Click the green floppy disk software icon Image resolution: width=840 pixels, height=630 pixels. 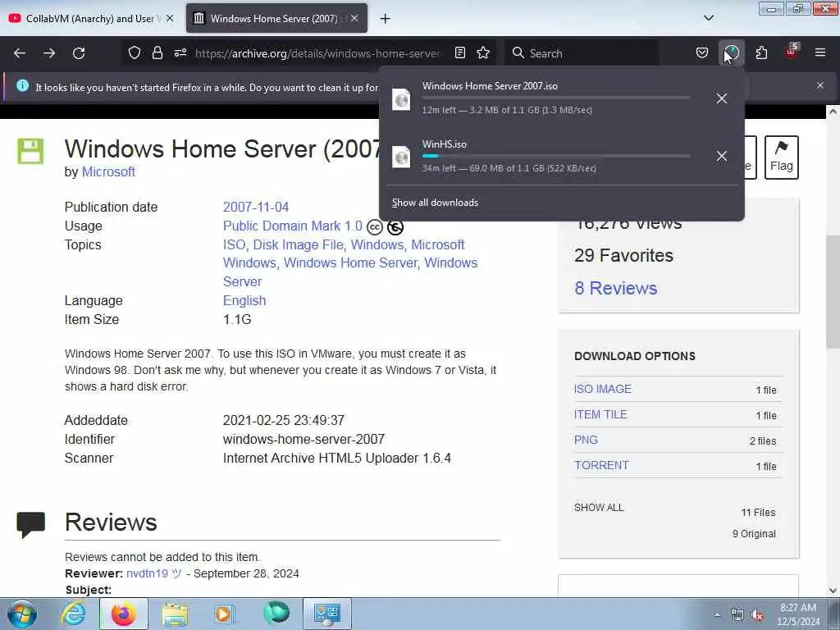tap(30, 151)
